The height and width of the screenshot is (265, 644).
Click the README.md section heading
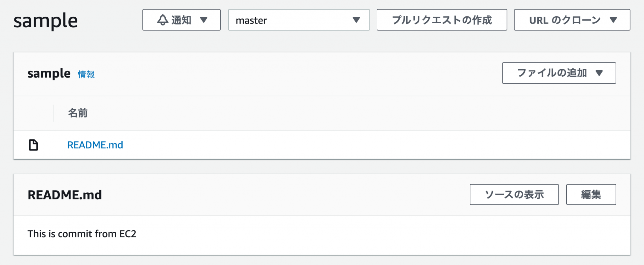tap(64, 194)
